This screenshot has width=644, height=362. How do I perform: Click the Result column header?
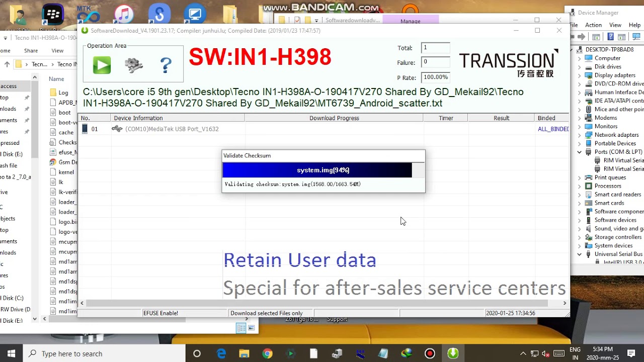501,118
